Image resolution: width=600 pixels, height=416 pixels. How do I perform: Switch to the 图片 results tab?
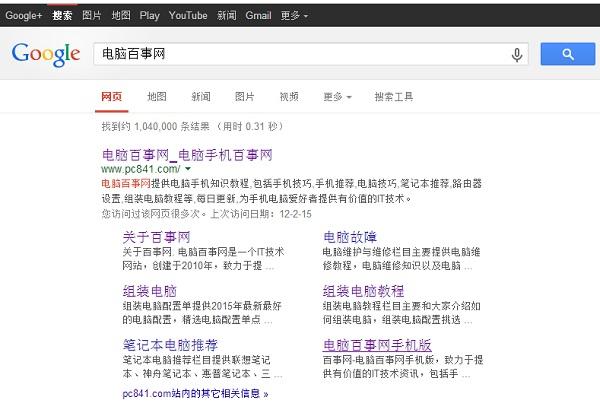click(245, 97)
